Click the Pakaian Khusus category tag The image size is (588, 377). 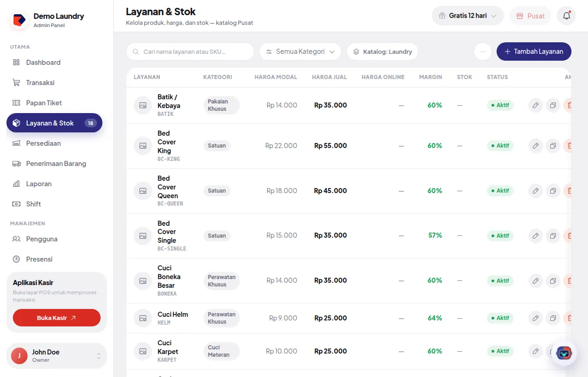pos(221,105)
